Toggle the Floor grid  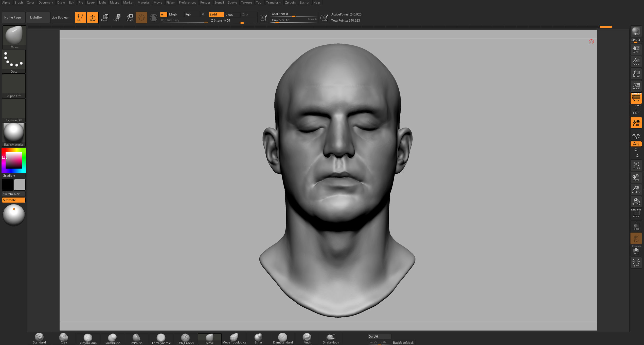[636, 111]
